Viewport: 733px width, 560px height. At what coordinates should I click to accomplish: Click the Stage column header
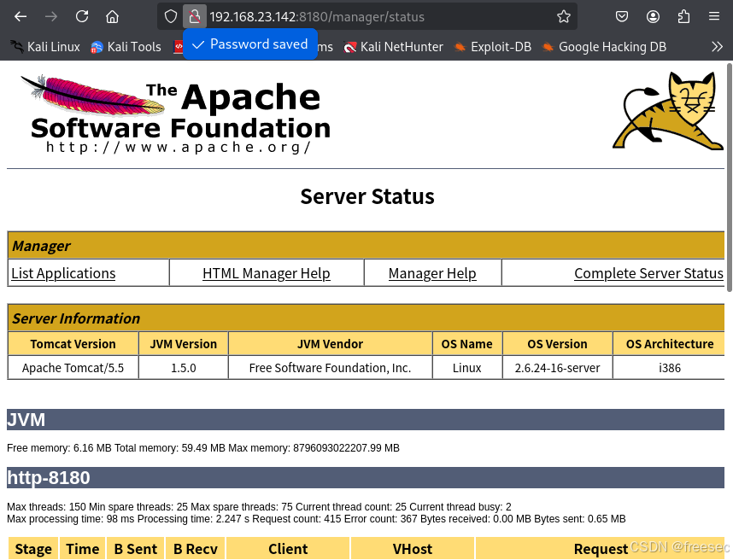point(33,549)
